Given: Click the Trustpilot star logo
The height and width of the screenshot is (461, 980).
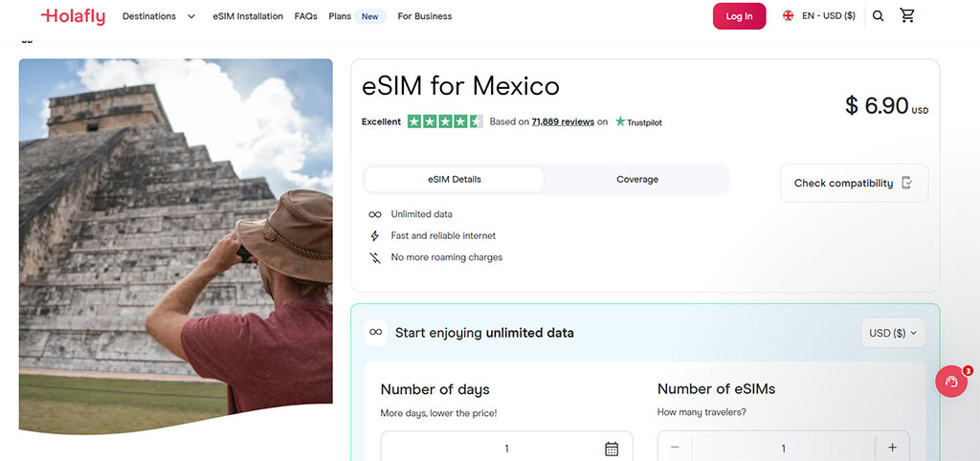Looking at the screenshot, I should tap(620, 121).
